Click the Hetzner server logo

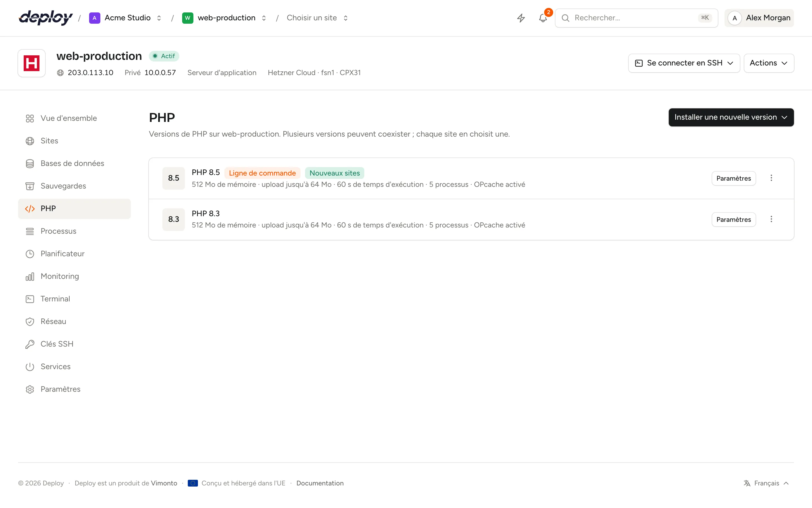(x=32, y=63)
